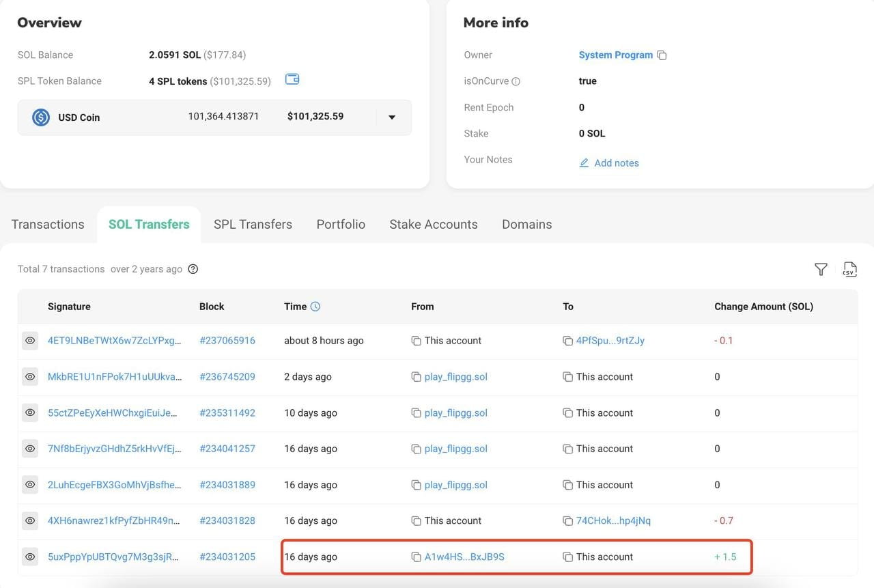This screenshot has width=874, height=588.
Task: Toggle the eye for transaction 4ET9LNBeTWtX6w7ZcLYPxg
Action: point(30,341)
